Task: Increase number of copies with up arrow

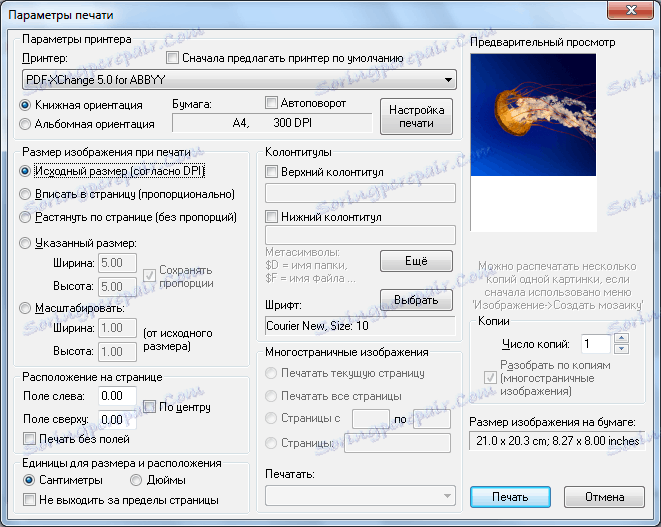Action: coord(622,338)
